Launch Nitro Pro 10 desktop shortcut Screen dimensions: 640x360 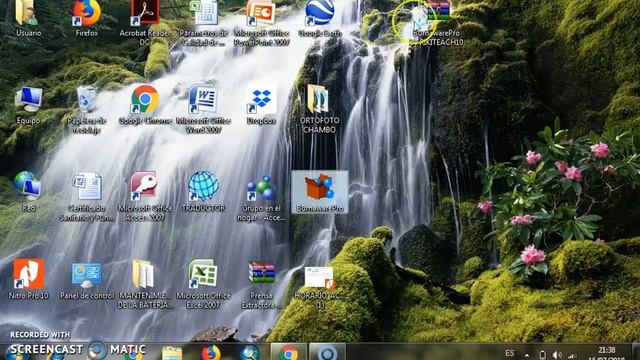pos(28,278)
